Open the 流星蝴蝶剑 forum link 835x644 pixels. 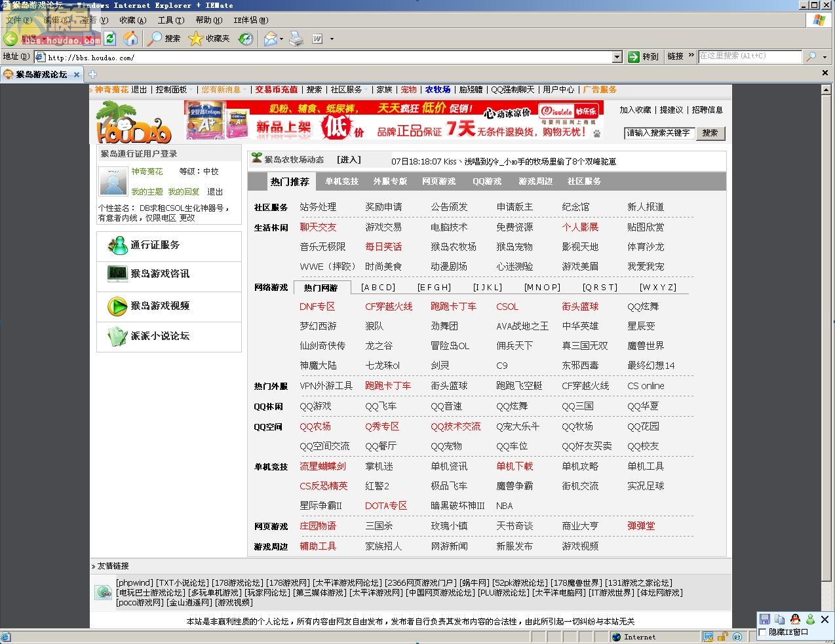click(x=322, y=466)
